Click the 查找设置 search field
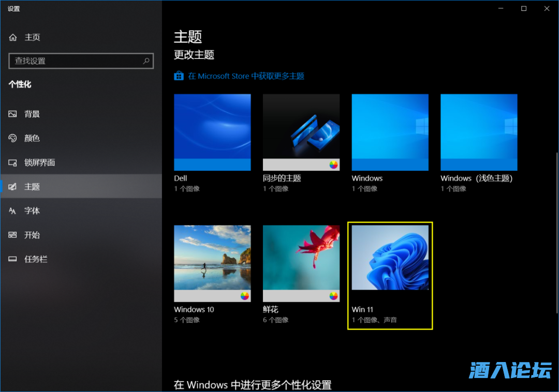The width and height of the screenshot is (559, 392). pos(81,61)
